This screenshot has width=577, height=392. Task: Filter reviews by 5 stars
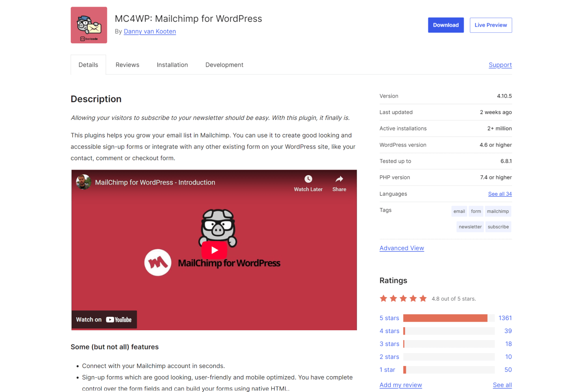point(389,318)
